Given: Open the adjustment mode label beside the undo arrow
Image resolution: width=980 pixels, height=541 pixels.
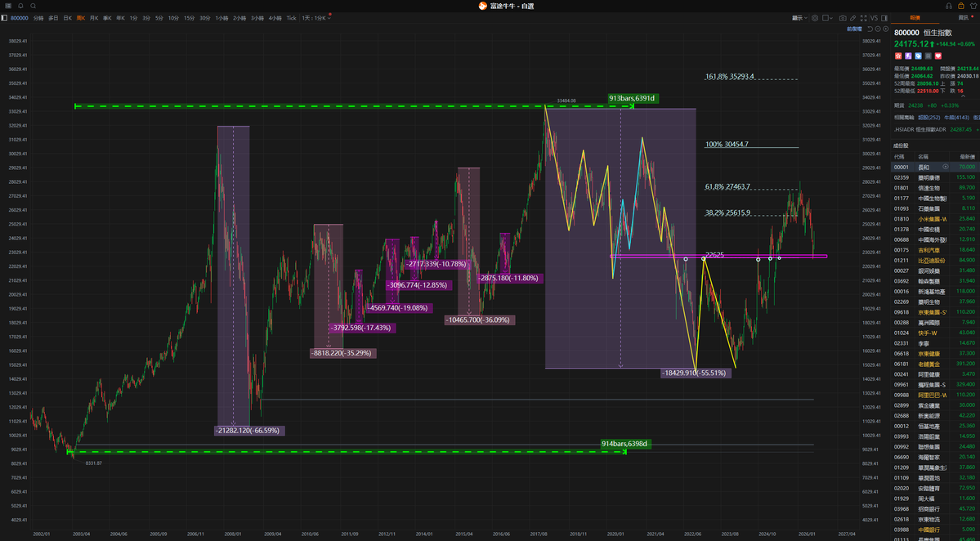Looking at the screenshot, I should click(x=854, y=29).
